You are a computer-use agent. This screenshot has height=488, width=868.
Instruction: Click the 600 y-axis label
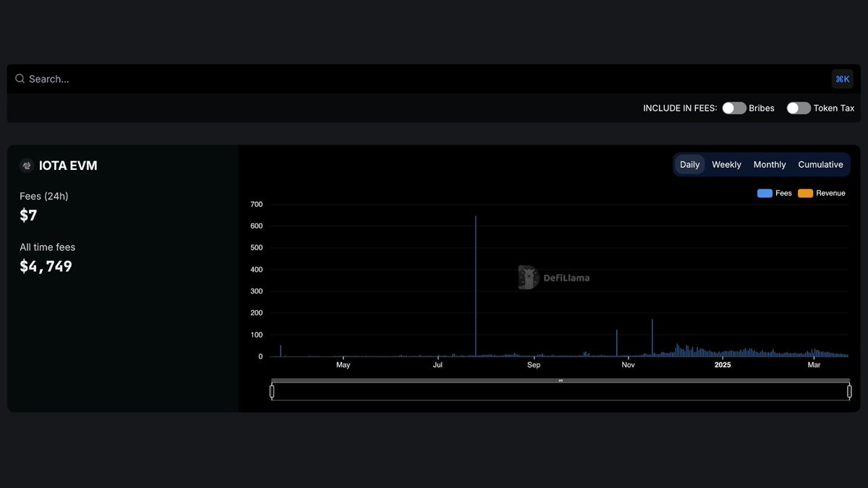pyautogui.click(x=256, y=226)
